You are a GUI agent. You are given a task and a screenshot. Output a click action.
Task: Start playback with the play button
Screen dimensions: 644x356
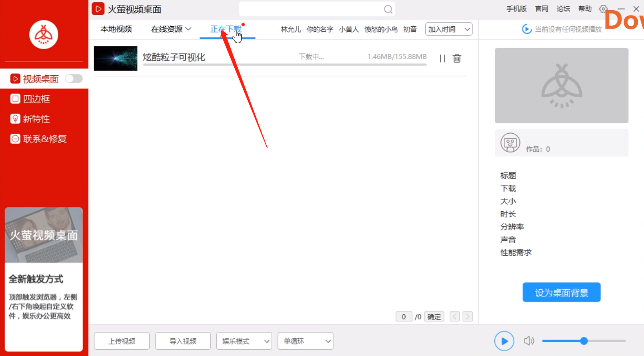[x=504, y=341]
